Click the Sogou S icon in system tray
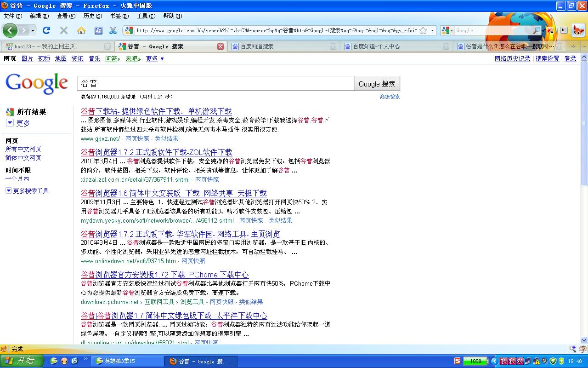Viewport: 588px width, 368px height. (x=458, y=361)
